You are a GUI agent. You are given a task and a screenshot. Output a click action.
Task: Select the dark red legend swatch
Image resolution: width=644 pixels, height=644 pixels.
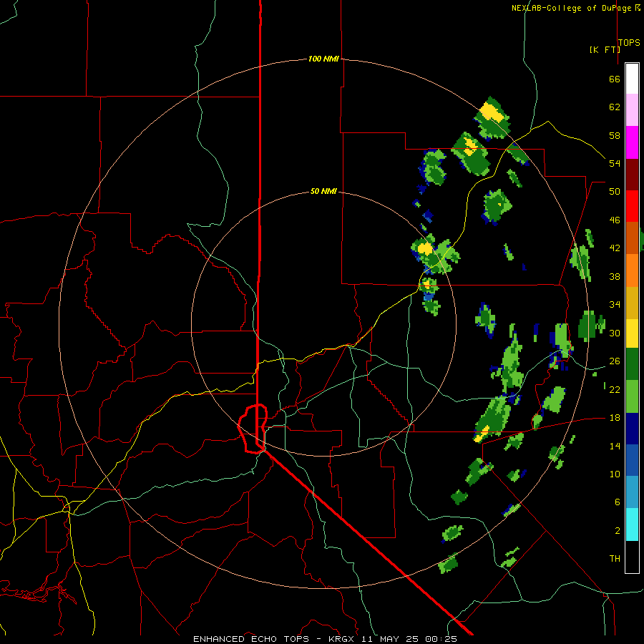point(632,175)
